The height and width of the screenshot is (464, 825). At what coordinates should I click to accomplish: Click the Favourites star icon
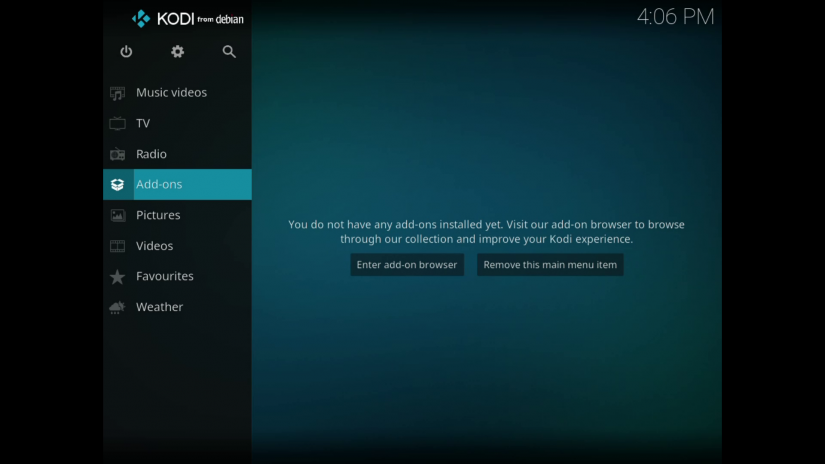[x=117, y=277]
